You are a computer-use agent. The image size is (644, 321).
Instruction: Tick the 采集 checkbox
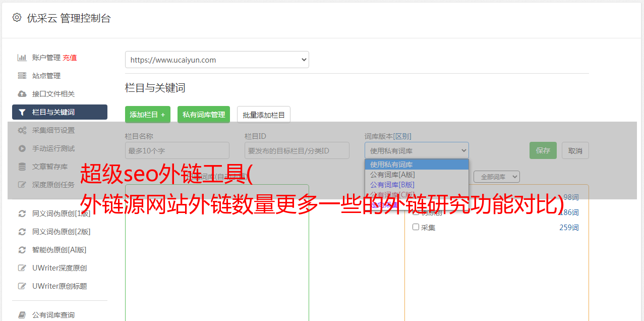416,227
